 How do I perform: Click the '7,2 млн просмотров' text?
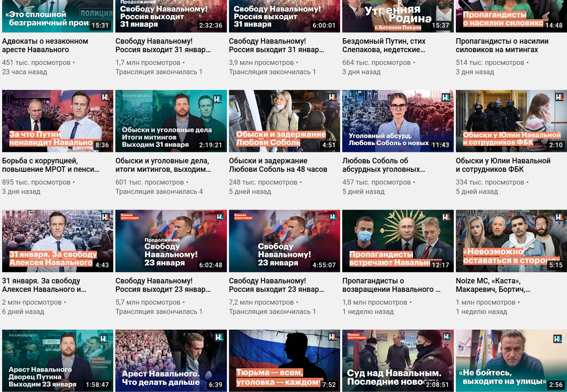click(x=262, y=302)
